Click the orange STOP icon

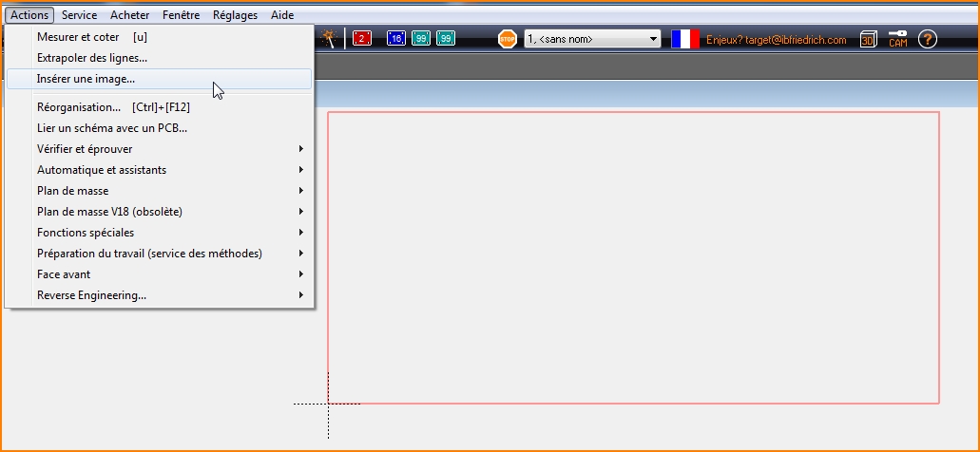pos(508,39)
